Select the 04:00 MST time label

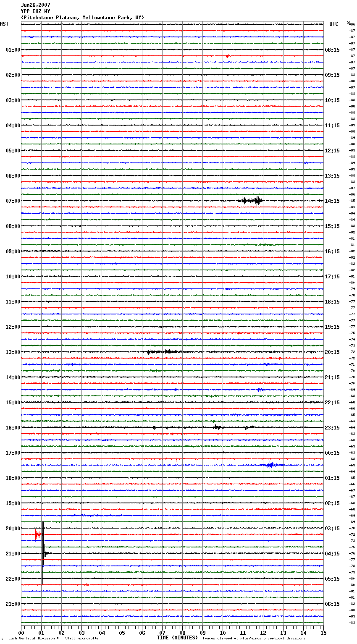[13, 126]
